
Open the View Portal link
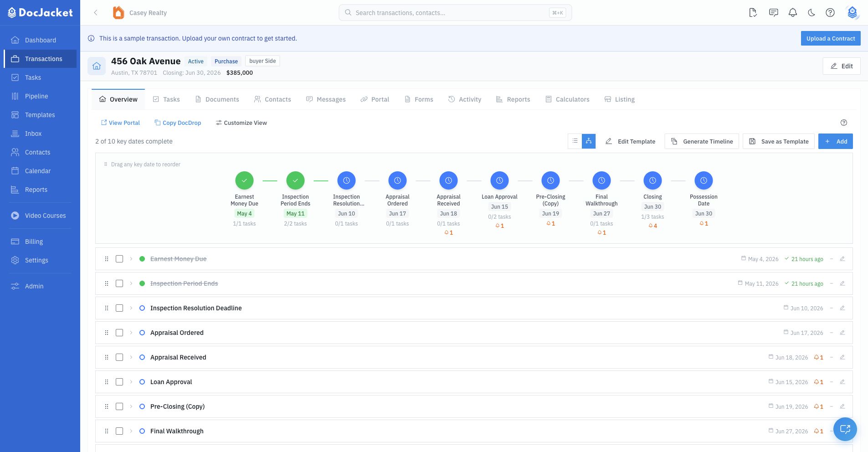point(120,123)
